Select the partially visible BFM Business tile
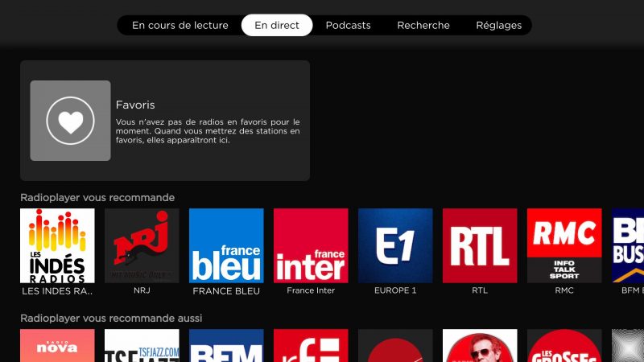 pyautogui.click(x=628, y=245)
